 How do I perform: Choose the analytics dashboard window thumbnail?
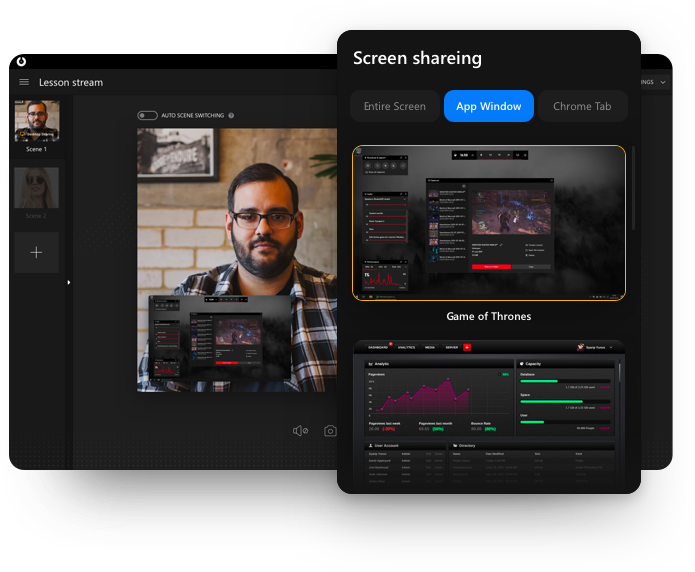click(x=488, y=415)
